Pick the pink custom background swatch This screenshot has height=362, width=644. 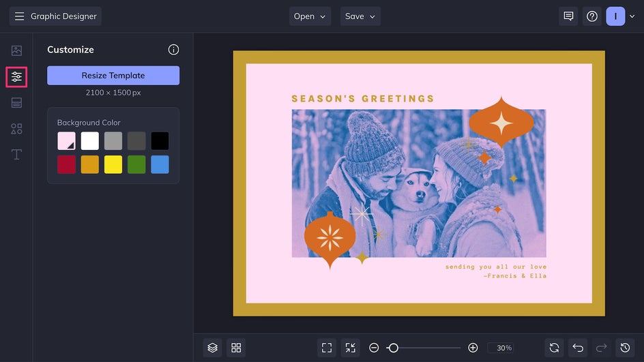pyautogui.click(x=67, y=140)
